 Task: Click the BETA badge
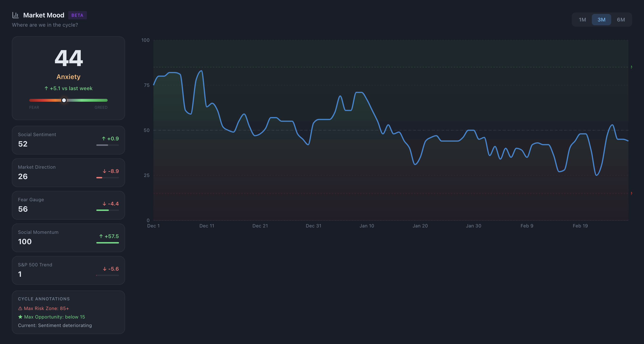point(77,15)
